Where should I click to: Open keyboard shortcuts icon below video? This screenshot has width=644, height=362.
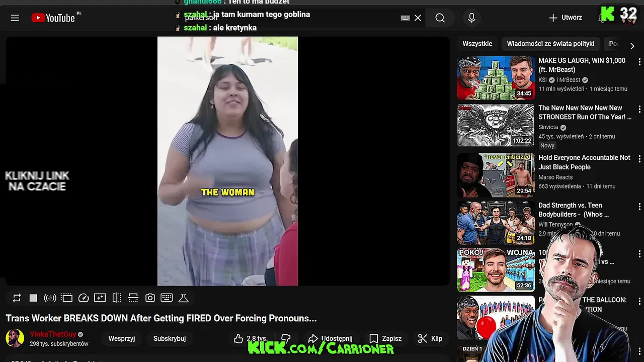click(x=167, y=298)
